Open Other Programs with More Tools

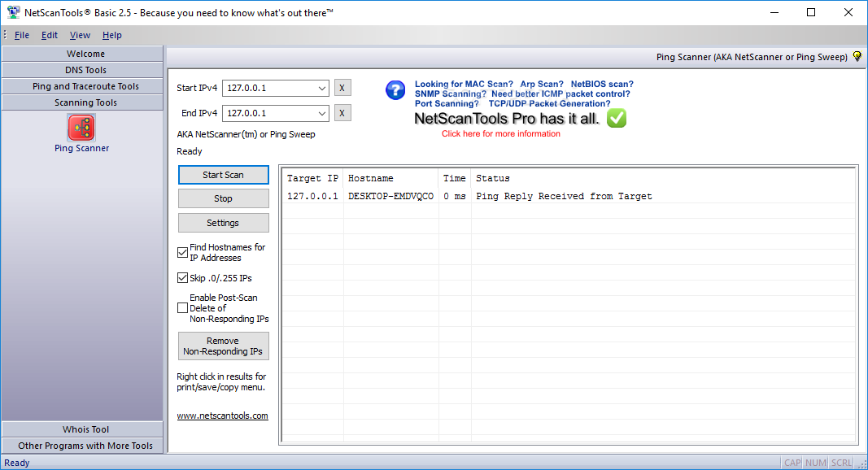[x=82, y=446]
